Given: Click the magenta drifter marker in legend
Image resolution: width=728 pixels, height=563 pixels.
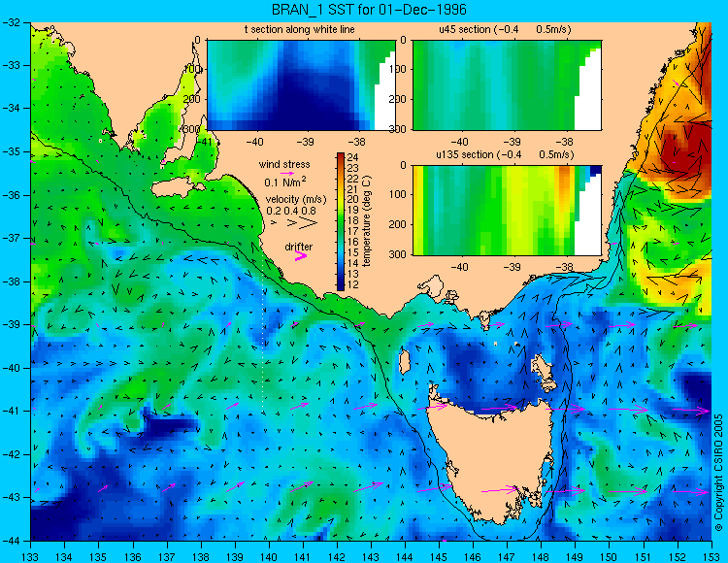Looking at the screenshot, I should click(300, 255).
